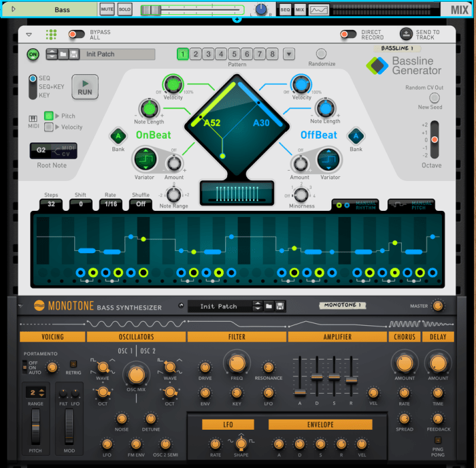Screen dimensions: 476x468
Task: Enable the Direct Record switch
Action: (348, 34)
